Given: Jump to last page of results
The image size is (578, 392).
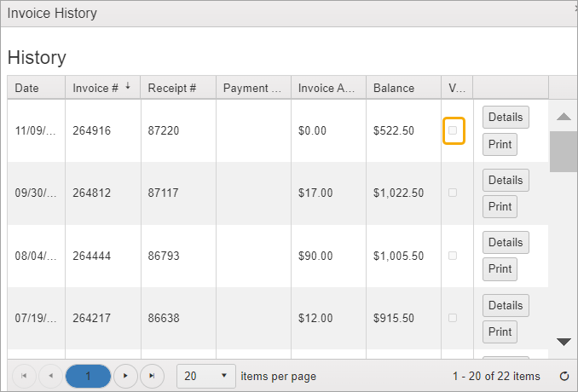Looking at the screenshot, I should [152, 376].
